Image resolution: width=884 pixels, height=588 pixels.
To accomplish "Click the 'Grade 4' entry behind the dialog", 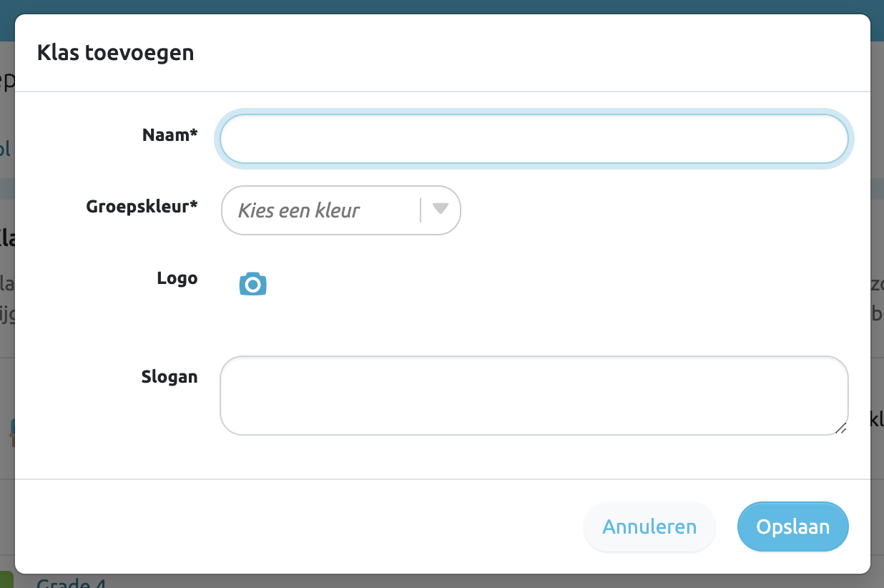I will (72, 582).
